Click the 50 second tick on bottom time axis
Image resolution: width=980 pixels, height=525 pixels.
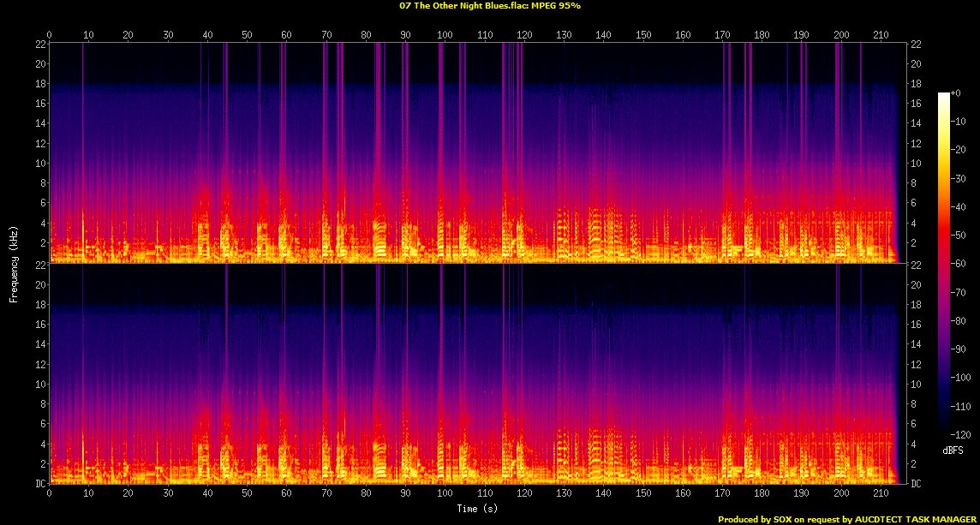(247, 493)
